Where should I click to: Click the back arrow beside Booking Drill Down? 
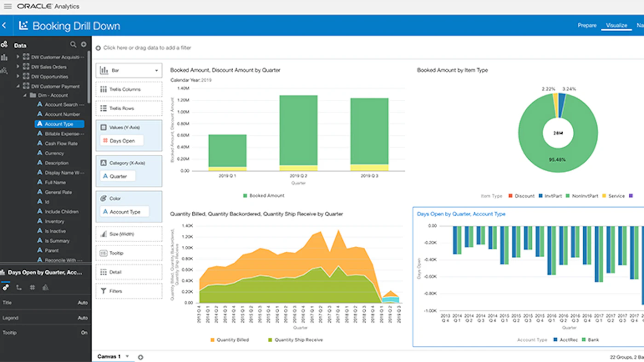pos(5,25)
